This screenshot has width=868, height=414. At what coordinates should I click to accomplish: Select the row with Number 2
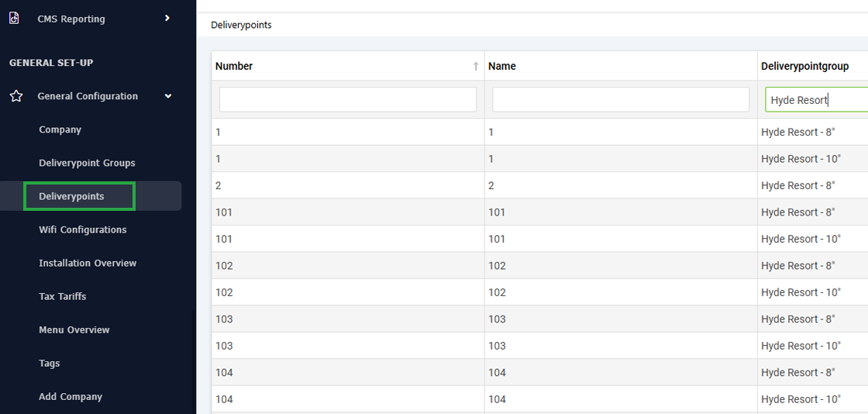tap(539, 185)
